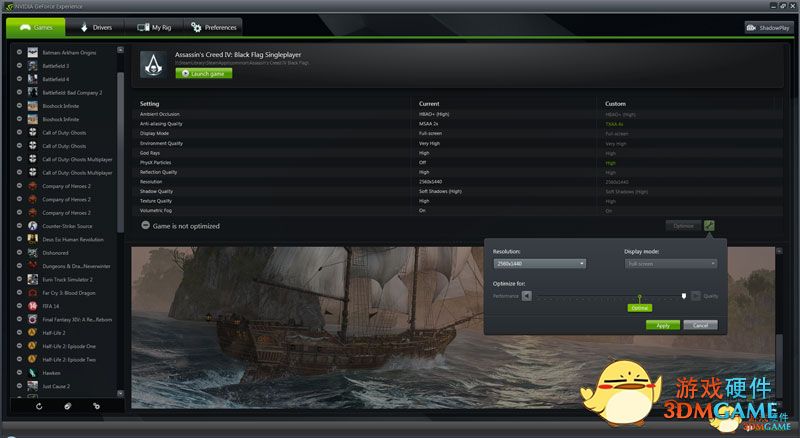Click the Assassin's Creed logo in the header
Screen dimensions: 800x438
pyautogui.click(x=153, y=64)
